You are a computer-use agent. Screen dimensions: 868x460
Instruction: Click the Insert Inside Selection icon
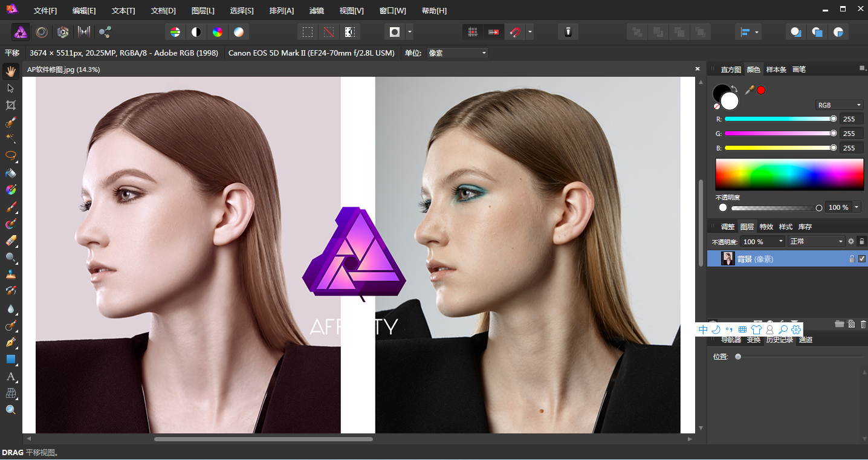click(838, 32)
